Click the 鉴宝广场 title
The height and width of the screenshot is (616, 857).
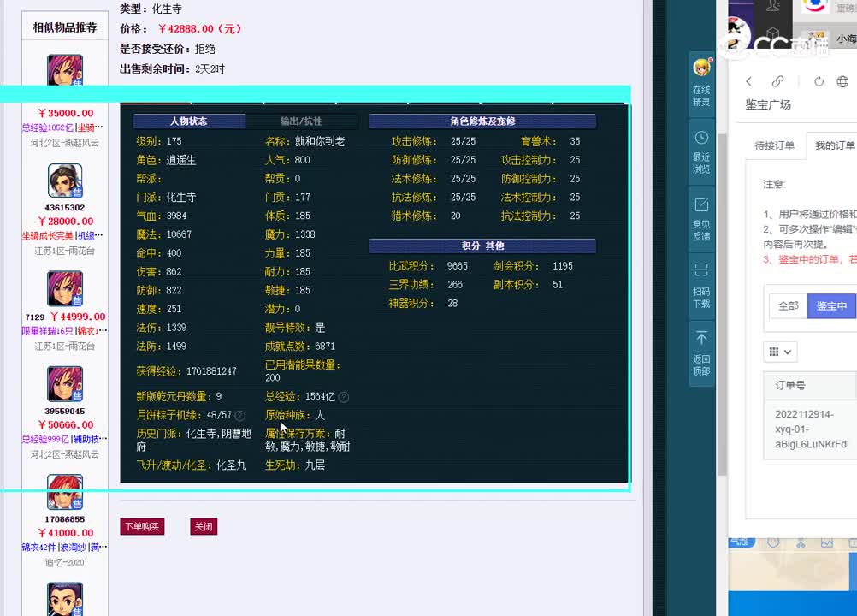click(768, 105)
